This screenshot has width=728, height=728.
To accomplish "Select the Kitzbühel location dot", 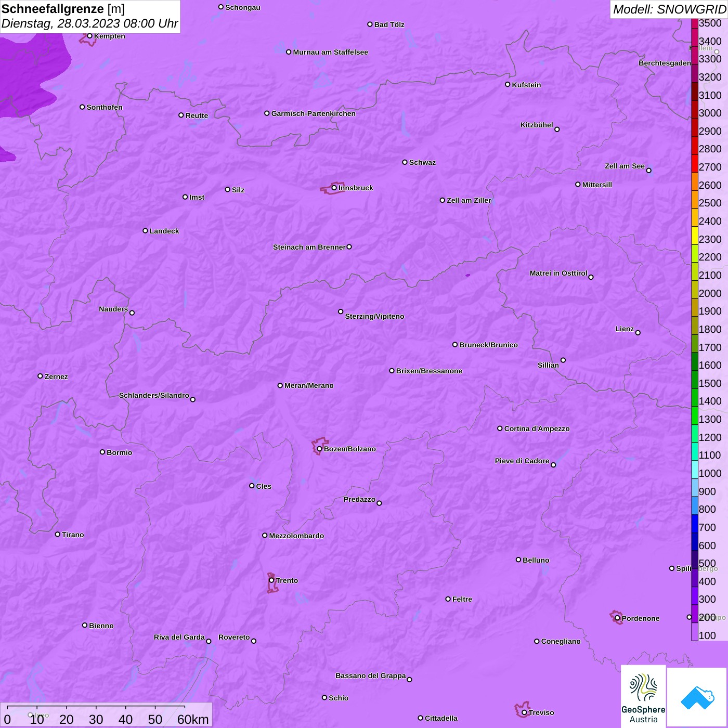I will (x=557, y=129).
